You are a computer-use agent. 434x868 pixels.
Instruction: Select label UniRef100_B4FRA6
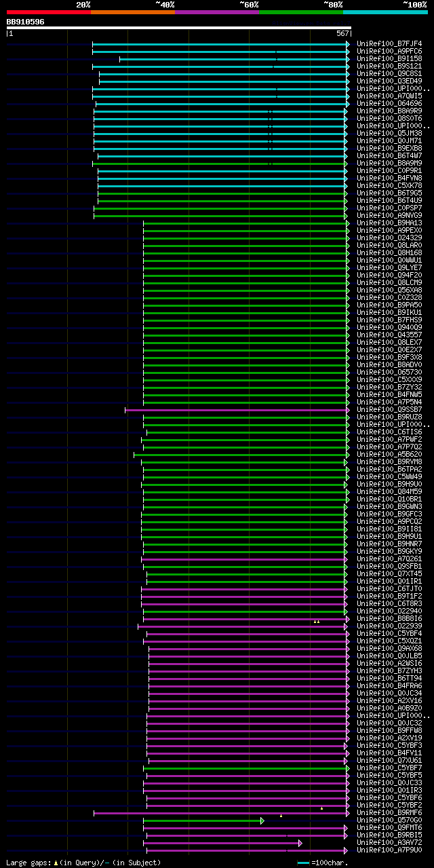pyautogui.click(x=389, y=685)
